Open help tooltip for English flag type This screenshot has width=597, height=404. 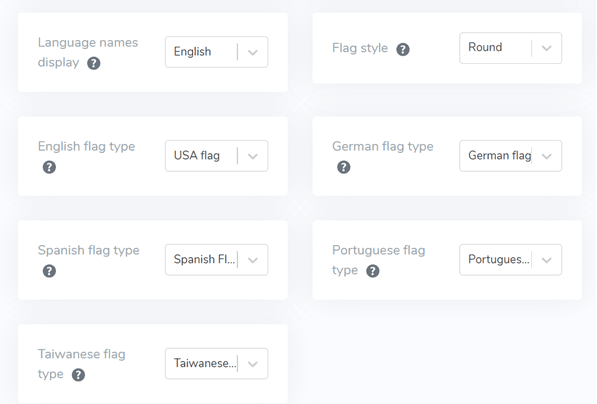(49, 167)
